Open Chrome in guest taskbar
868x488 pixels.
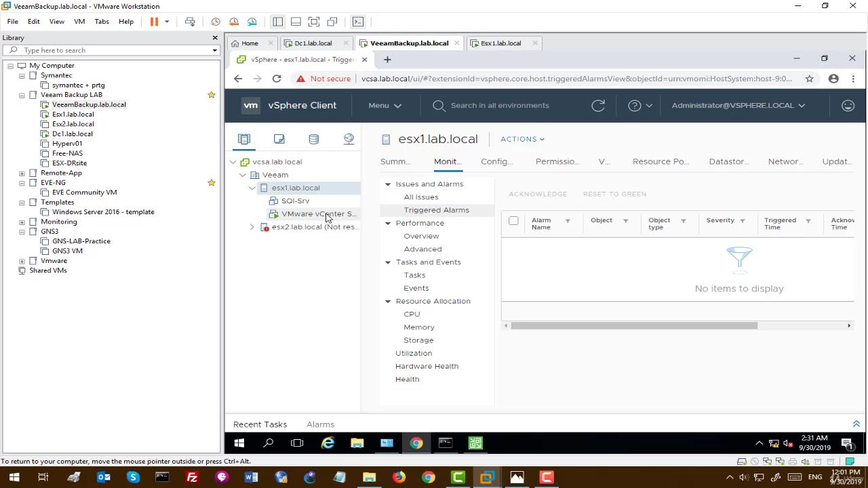[x=416, y=443]
